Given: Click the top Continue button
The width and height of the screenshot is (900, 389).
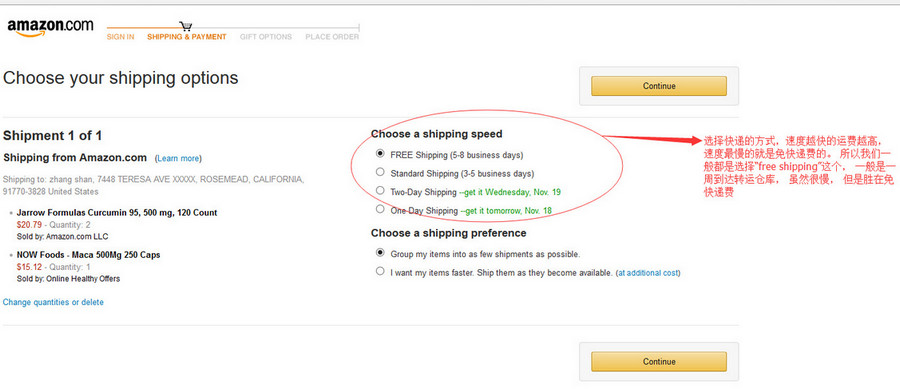Looking at the screenshot, I should click(659, 86).
